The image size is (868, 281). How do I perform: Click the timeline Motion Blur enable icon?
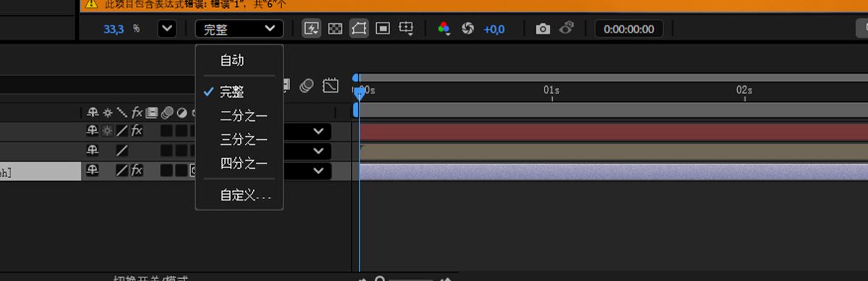click(307, 86)
